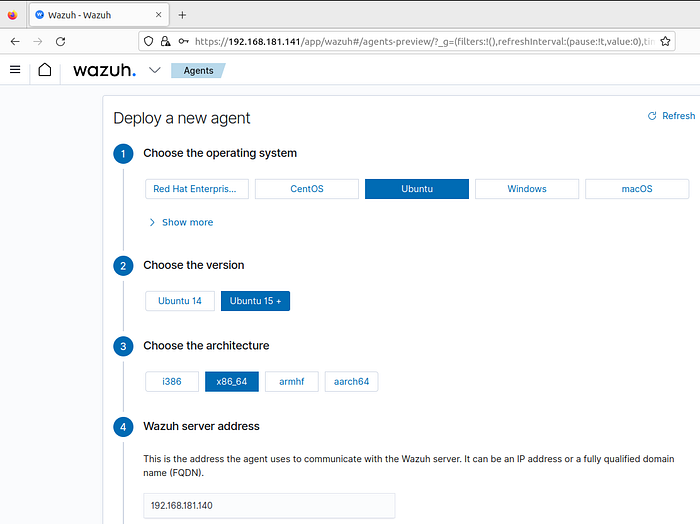Choose Ubuntu 14 version
The width and height of the screenshot is (700, 524).
(180, 301)
